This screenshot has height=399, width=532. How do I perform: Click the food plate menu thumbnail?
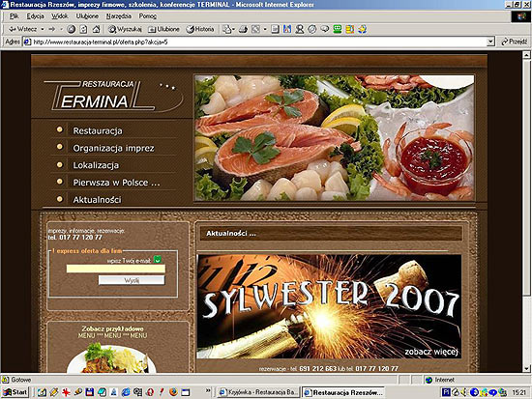[x=111, y=358]
